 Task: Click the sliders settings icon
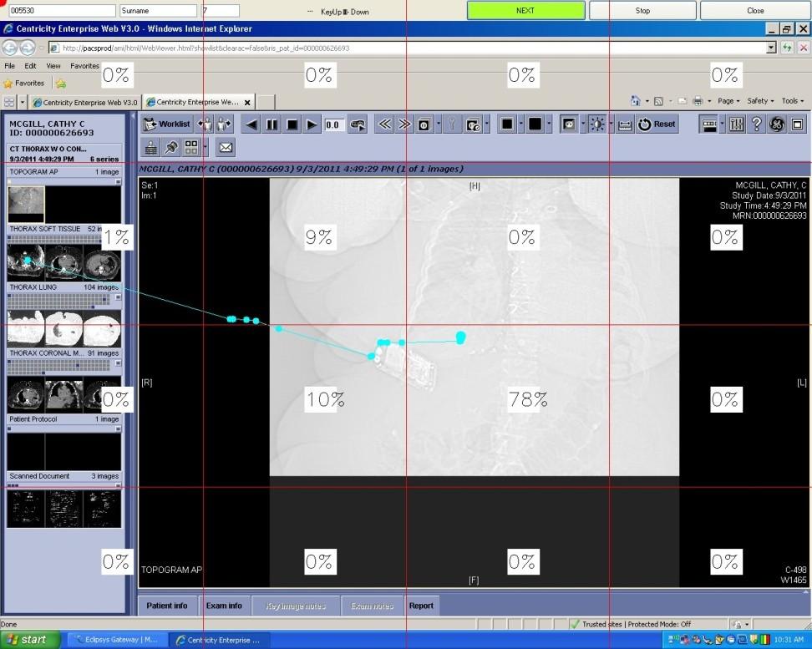pos(736,124)
